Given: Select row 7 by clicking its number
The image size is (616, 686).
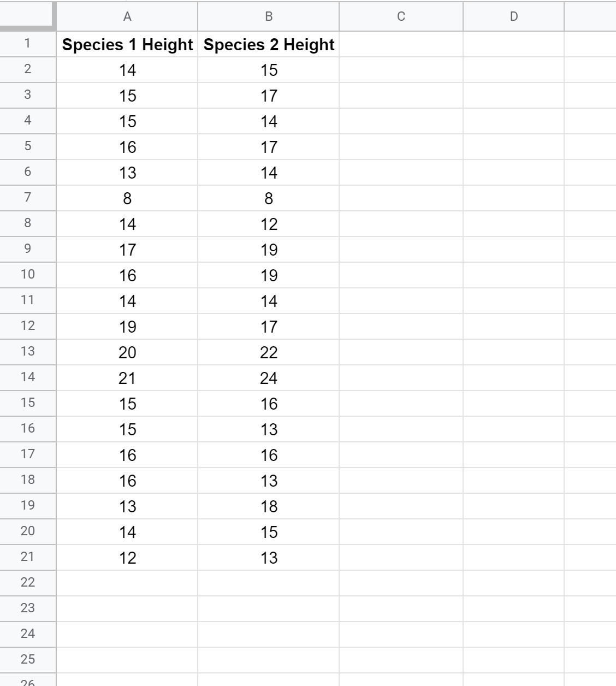Looking at the screenshot, I should pyautogui.click(x=27, y=198).
